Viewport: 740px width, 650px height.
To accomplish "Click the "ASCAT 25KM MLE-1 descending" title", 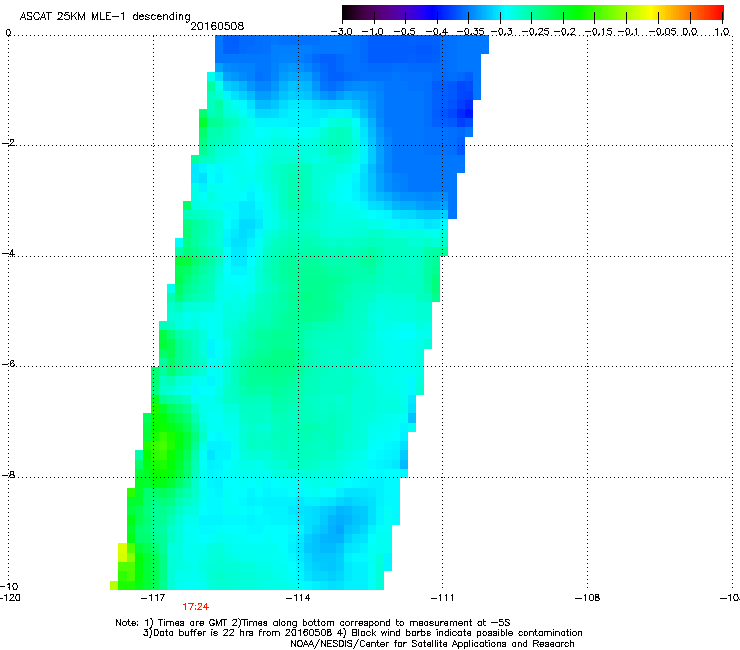I will (x=105, y=16).
